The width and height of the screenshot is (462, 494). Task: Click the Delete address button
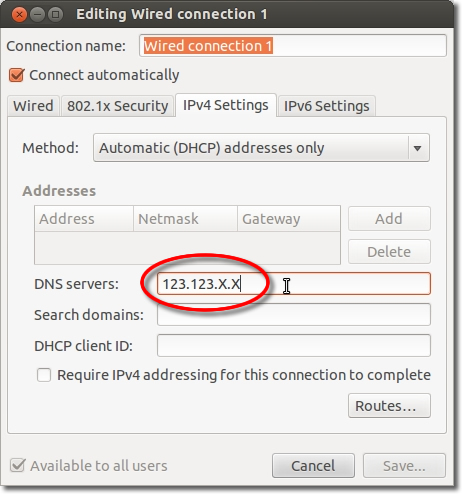389,252
